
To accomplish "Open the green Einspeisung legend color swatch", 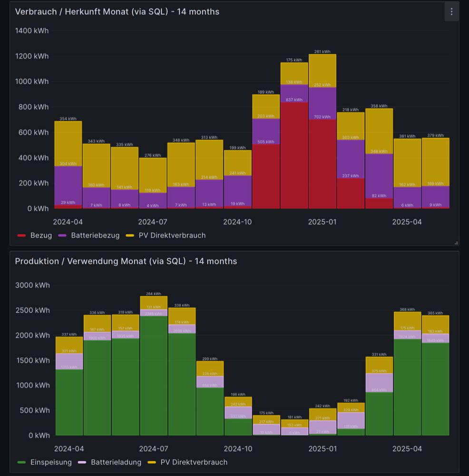I will [21, 462].
